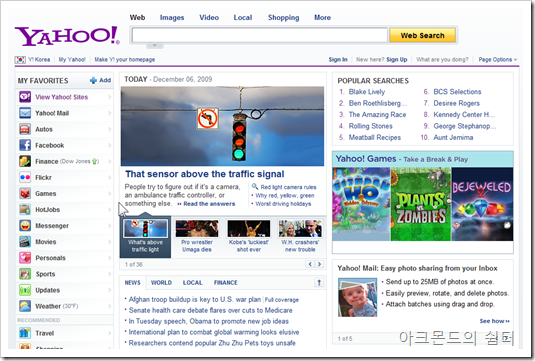
Task: Click Read the answers link
Action: (209, 204)
